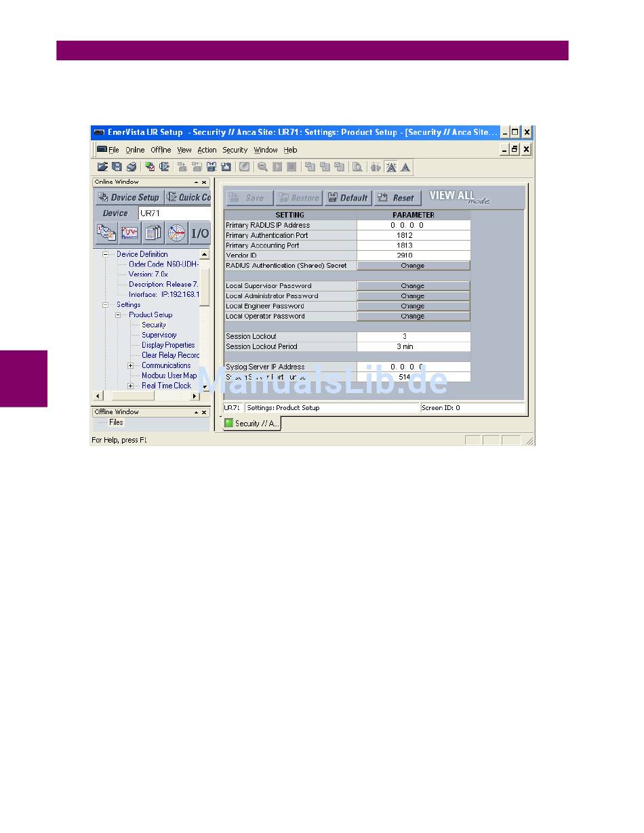Viewport: 644px width, 833px height.
Task: Collapse the Online Window panel with its arrow
Action: [x=196, y=182]
